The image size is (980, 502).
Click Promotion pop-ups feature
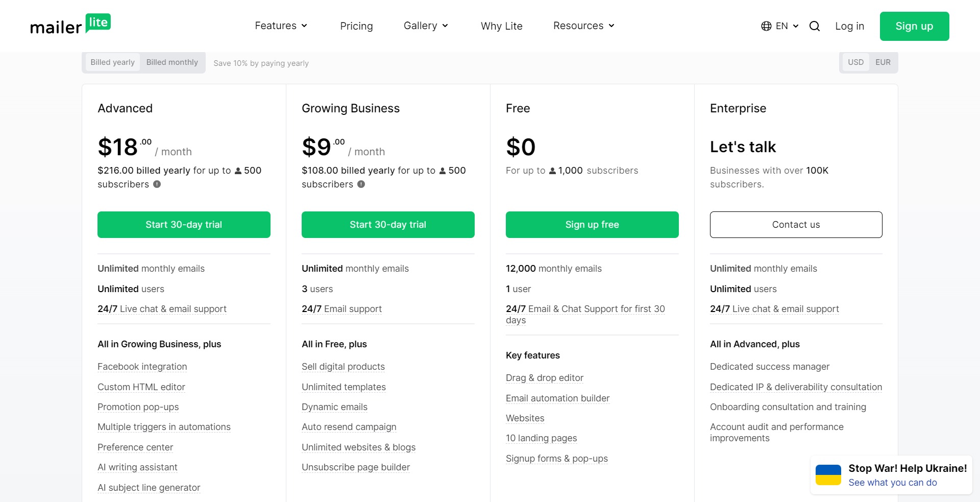[x=138, y=407]
